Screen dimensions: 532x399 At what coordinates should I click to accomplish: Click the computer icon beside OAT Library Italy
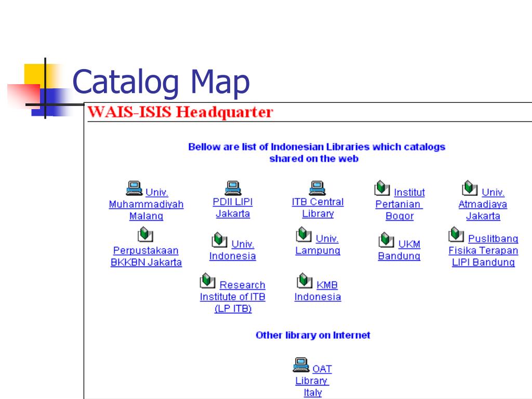[x=301, y=365]
